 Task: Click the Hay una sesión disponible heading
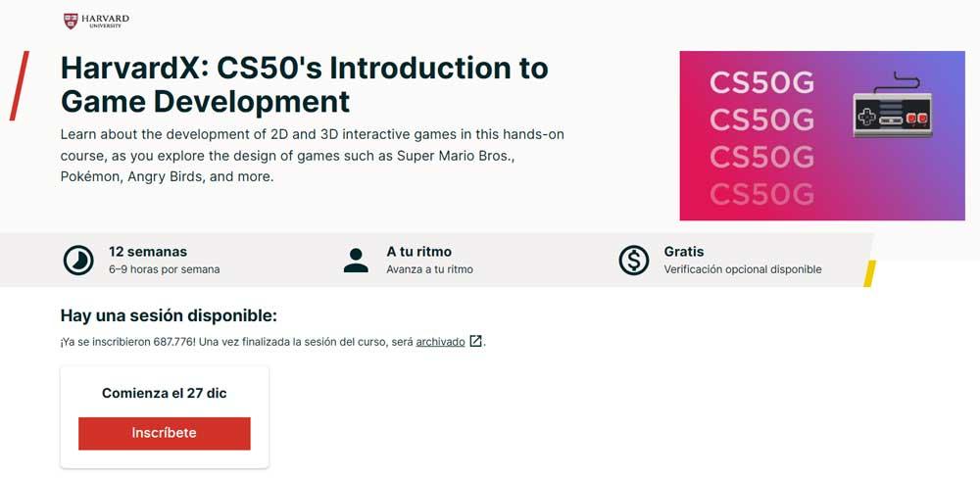coord(169,316)
